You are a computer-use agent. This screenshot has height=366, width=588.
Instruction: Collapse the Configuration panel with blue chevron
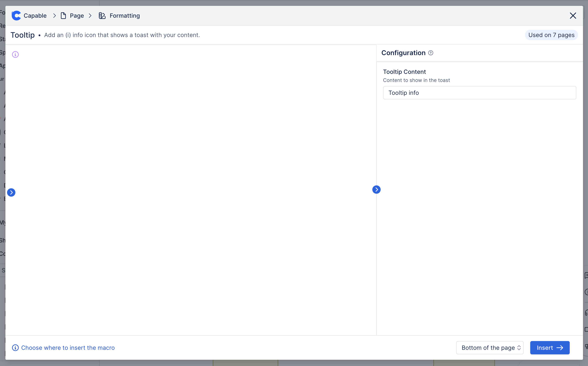(376, 189)
